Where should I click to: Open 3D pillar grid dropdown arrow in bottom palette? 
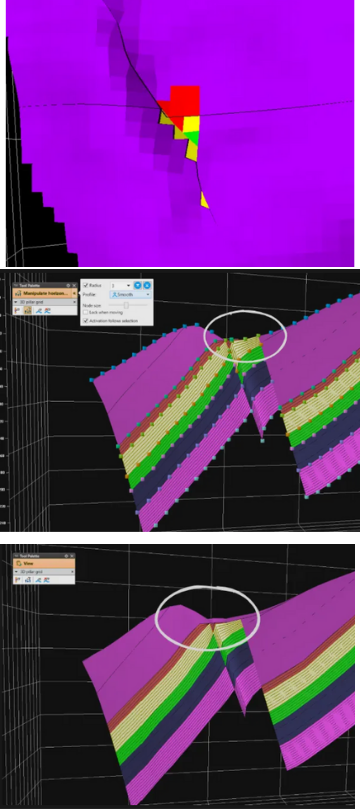coord(72,572)
